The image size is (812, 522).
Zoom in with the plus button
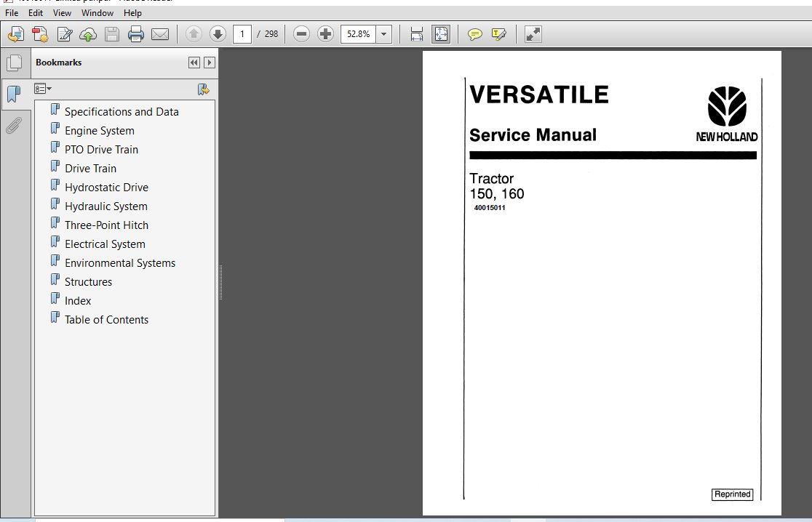(325, 34)
